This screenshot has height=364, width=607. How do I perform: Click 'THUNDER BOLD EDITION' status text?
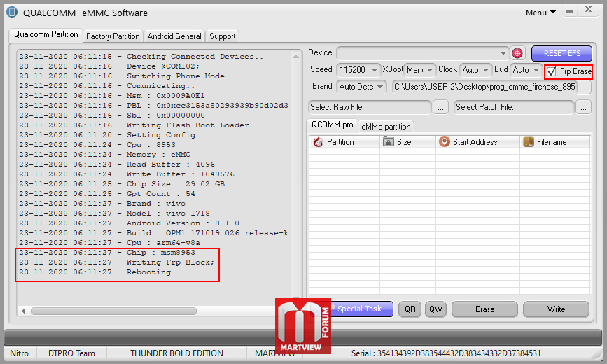coord(176,353)
